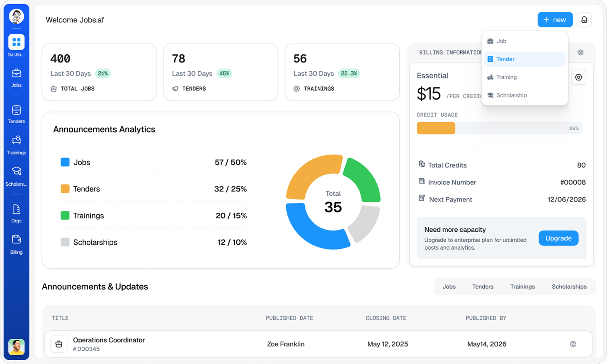Open the Total Jobs 400 card
This screenshot has height=364, width=607.
pyautogui.click(x=99, y=72)
